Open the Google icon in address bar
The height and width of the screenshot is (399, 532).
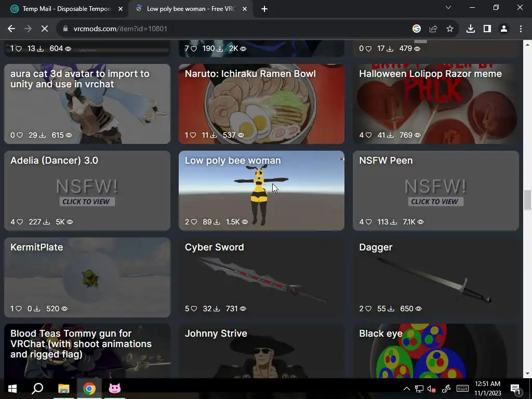coord(417,29)
